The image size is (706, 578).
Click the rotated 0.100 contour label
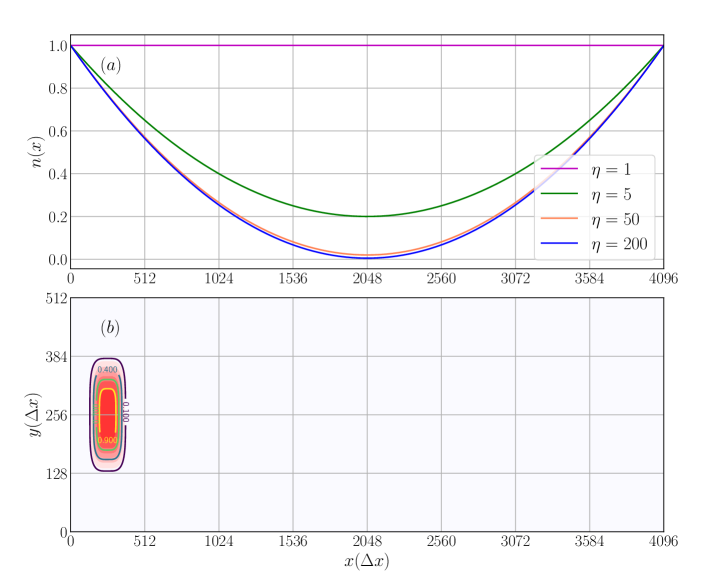tap(126, 412)
